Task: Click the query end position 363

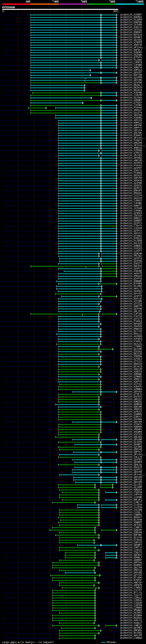Action: pos(115,11)
